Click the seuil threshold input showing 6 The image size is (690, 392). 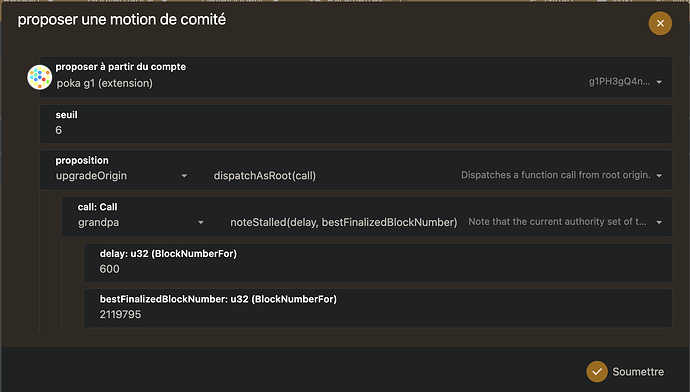tap(356, 124)
